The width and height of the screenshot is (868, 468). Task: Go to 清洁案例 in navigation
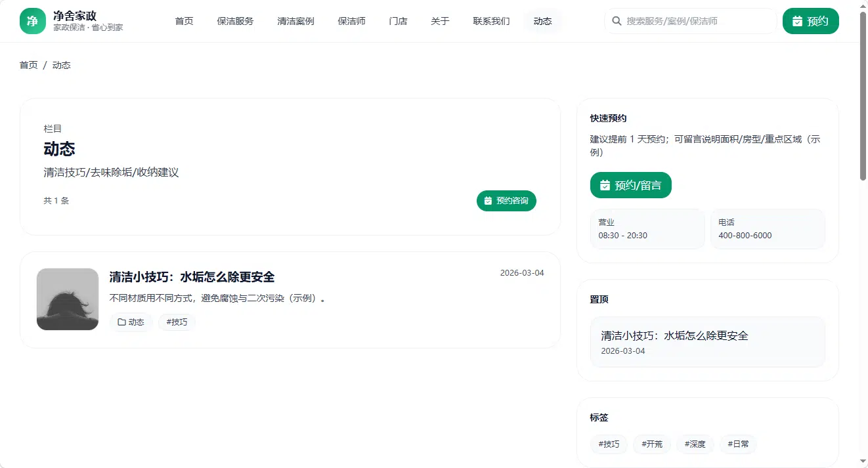[295, 21]
